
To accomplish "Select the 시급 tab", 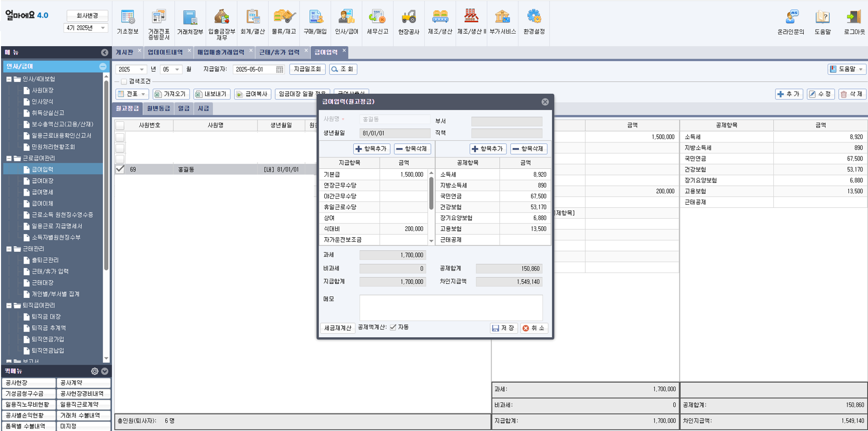I will pyautogui.click(x=204, y=108).
